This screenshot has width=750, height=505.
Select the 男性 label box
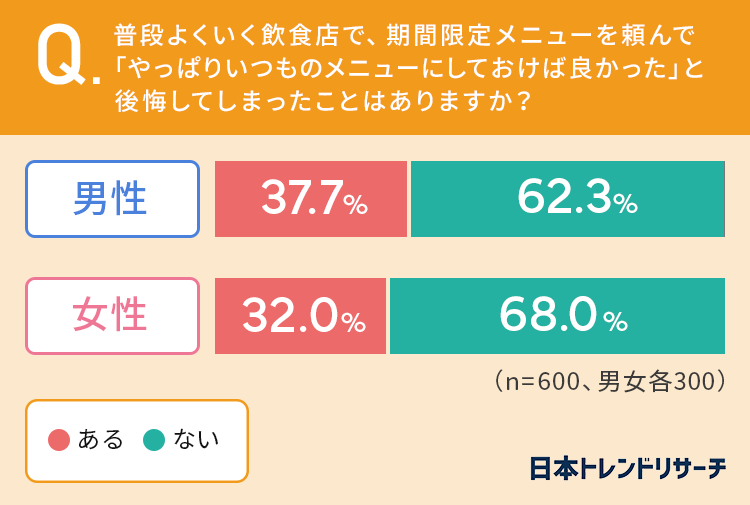click(x=112, y=199)
